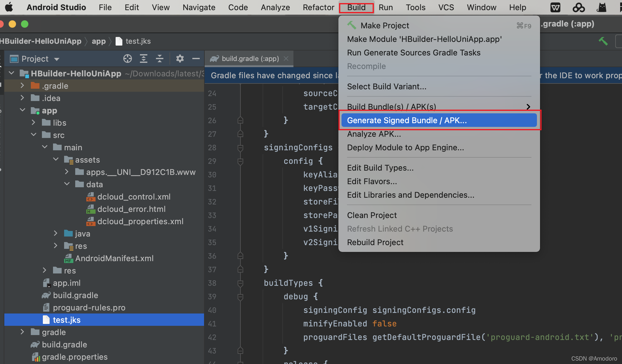Select Clean Project from Build menu
622x364 pixels.
[372, 215]
